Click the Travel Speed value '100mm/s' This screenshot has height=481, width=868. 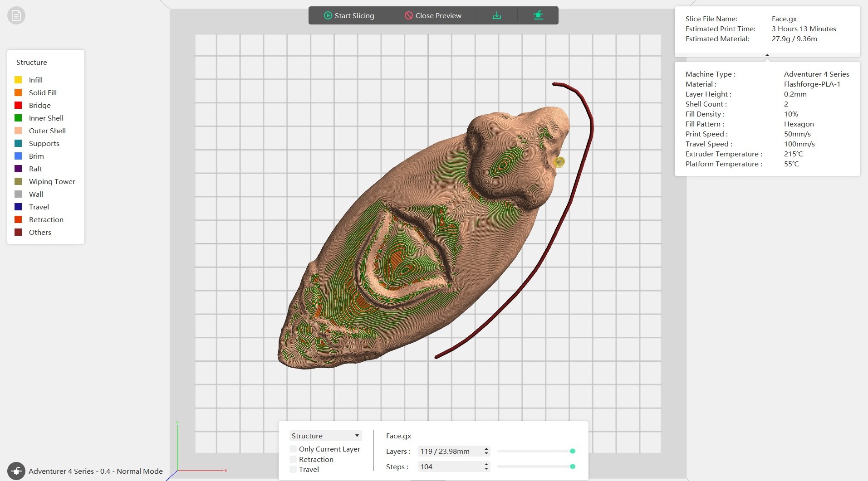tap(799, 144)
